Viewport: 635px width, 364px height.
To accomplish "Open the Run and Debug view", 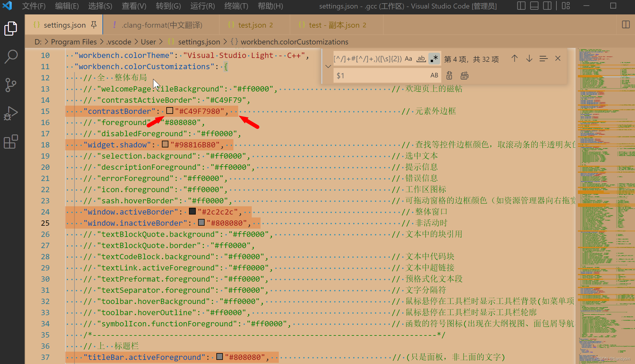I will tap(11, 113).
